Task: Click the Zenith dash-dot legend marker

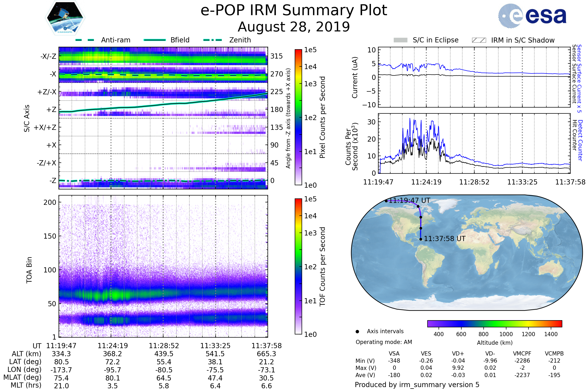Action: [212, 40]
